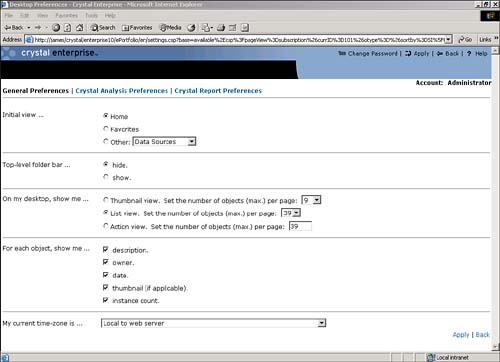Click the History toolbar icon
500x362 pixels.
[x=191, y=28]
